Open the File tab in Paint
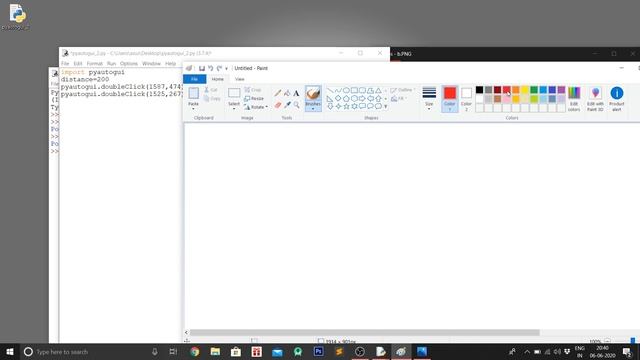The width and height of the screenshot is (640, 360). (195, 79)
